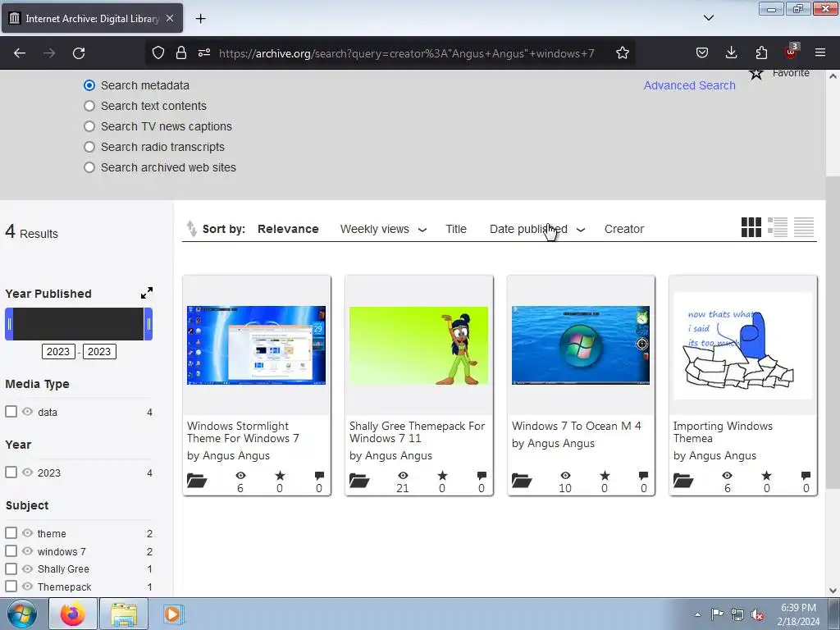Image resolution: width=840 pixels, height=630 pixels.
Task: List all tabs with the chevron
Action: pyautogui.click(x=708, y=18)
